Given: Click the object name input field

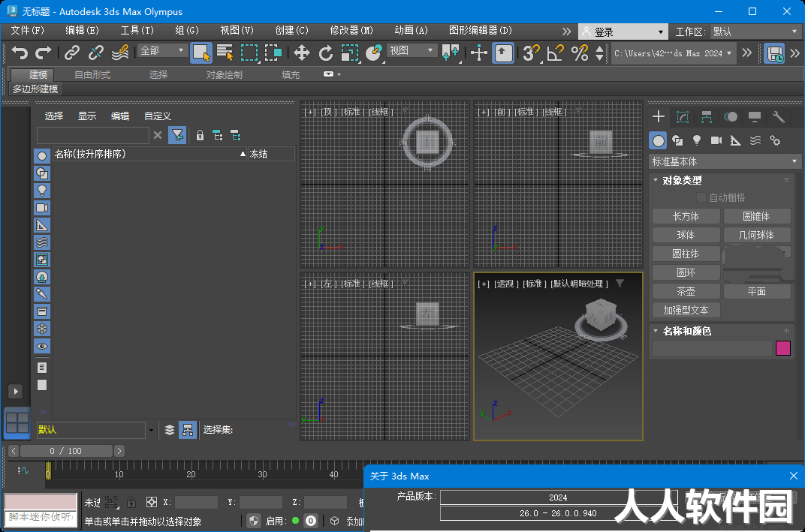Looking at the screenshot, I should [712, 348].
